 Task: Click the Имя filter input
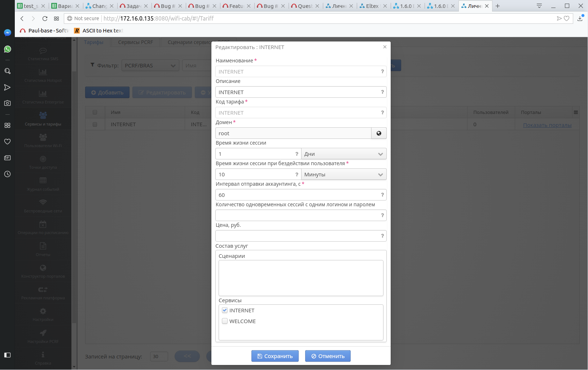(197, 65)
